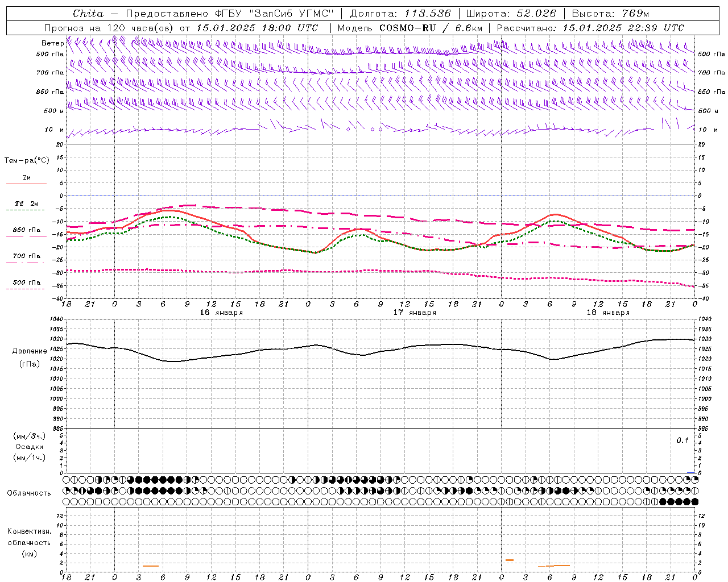Click the "Td 2м" legend label
Viewport: 728px width, 582px height.
tap(27, 203)
